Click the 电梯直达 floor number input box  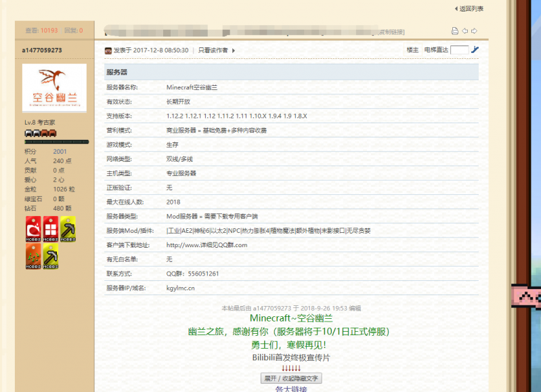point(459,50)
